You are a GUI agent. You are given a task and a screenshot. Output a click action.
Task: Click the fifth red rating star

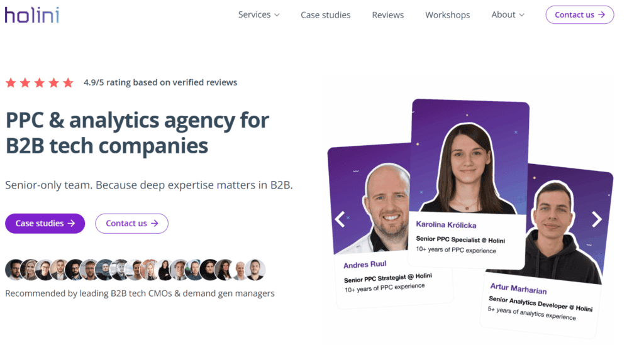(68, 83)
